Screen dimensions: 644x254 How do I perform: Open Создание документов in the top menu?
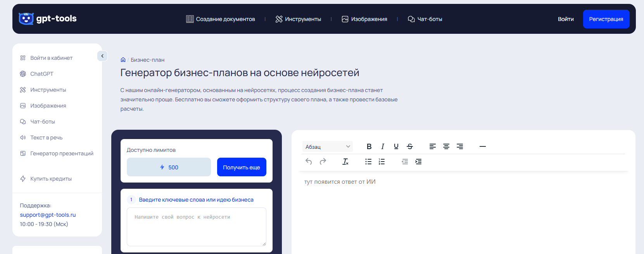(x=221, y=19)
